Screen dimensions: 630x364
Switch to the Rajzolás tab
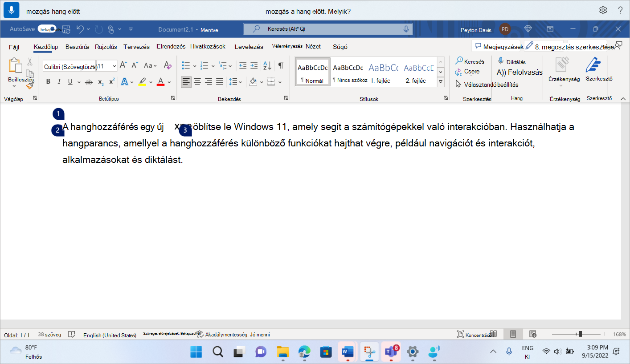point(106,47)
